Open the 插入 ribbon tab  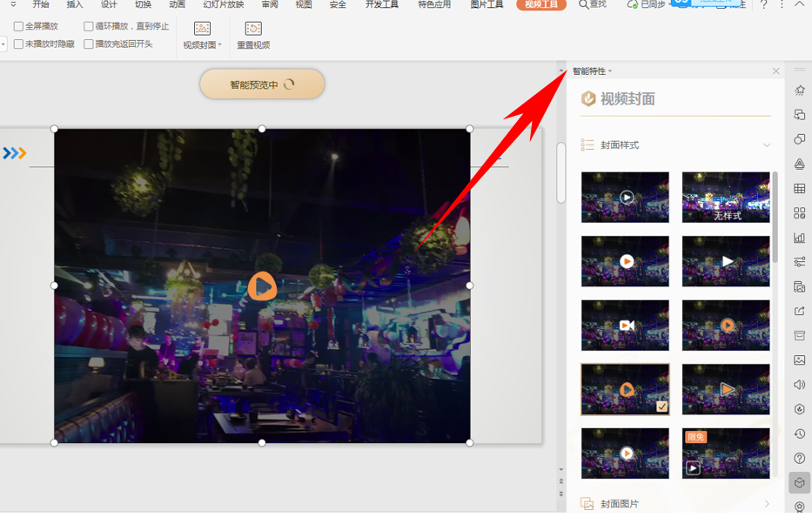tap(75, 4)
